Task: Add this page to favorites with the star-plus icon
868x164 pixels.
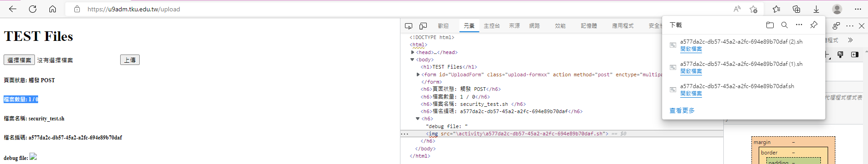Action: [x=753, y=9]
